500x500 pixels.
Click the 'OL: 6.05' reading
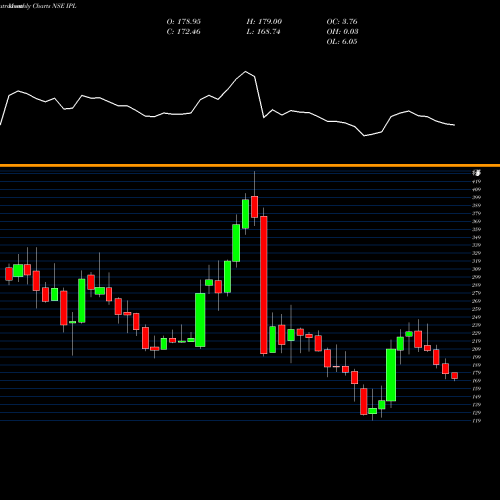[342, 42]
